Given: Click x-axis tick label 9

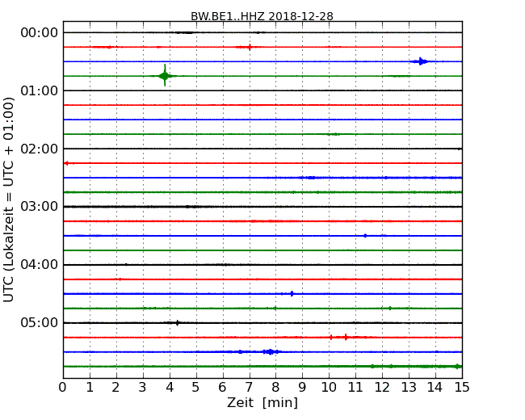Looking at the screenshot, I should [302, 388].
